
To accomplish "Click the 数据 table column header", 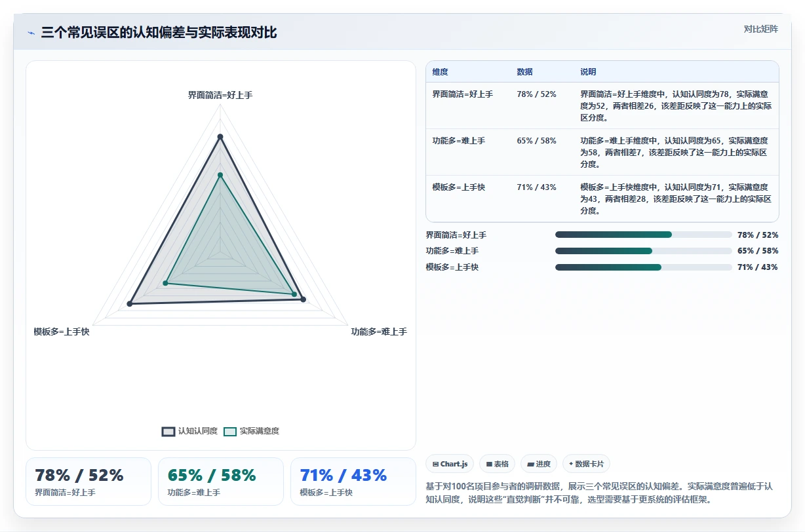I will coord(524,72).
